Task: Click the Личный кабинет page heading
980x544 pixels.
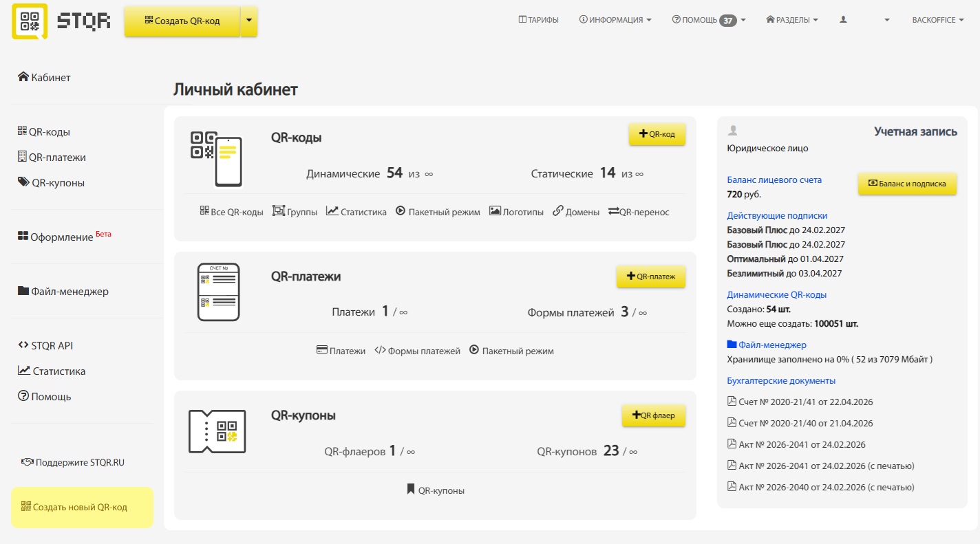Action: tap(235, 89)
